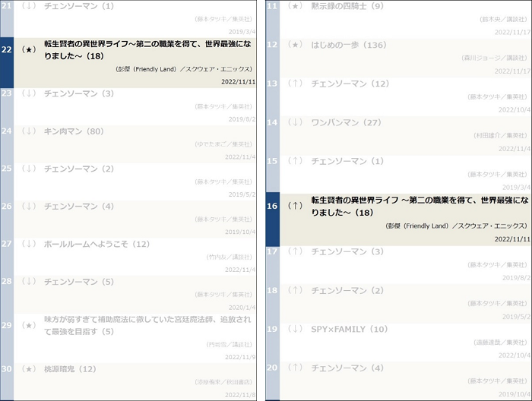Open the はじめの一歩 (136) title
Image resolution: width=532 pixels, height=401 pixels.
(349, 45)
